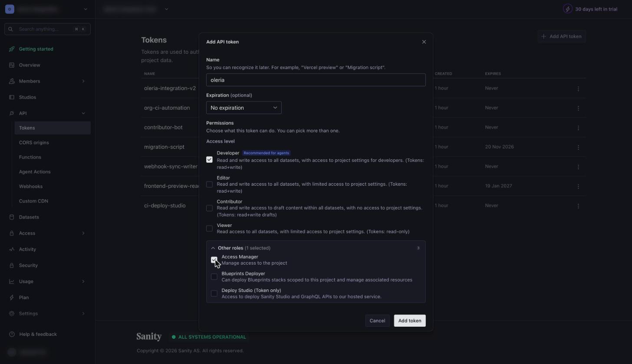632x364 pixels.
Task: Click the Plan lightning bolt icon
Action: [x=12, y=298]
